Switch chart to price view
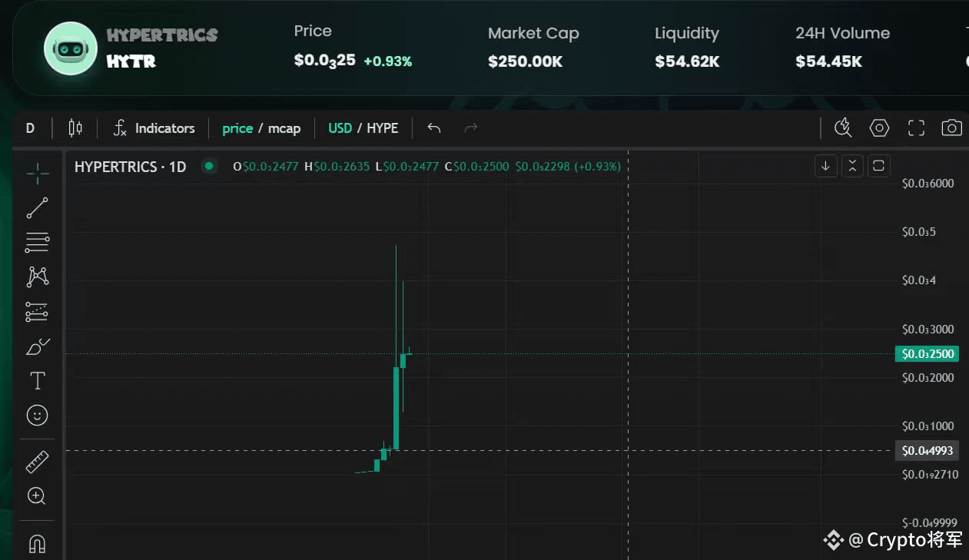Screen dimensions: 969x560 pyautogui.click(x=237, y=128)
